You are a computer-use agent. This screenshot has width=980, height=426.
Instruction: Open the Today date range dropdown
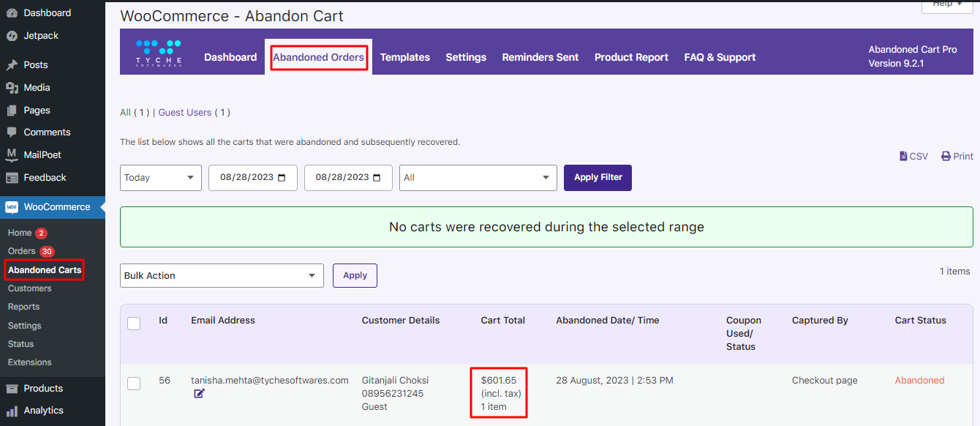[x=161, y=178]
